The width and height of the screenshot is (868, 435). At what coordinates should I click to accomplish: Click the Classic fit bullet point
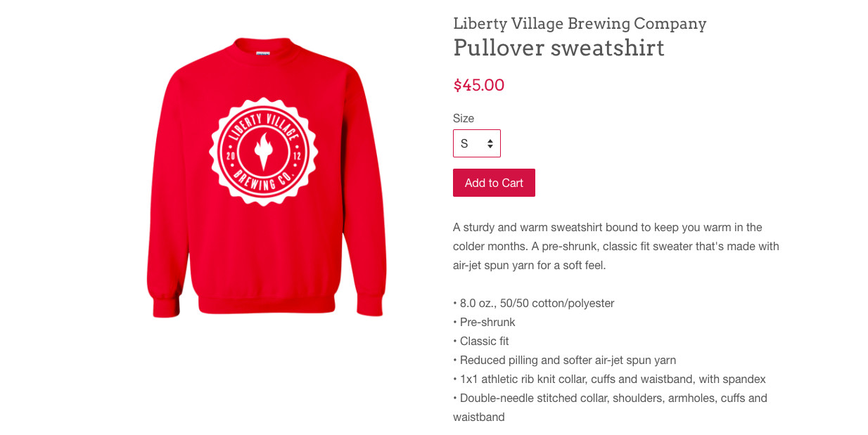pyautogui.click(x=481, y=341)
